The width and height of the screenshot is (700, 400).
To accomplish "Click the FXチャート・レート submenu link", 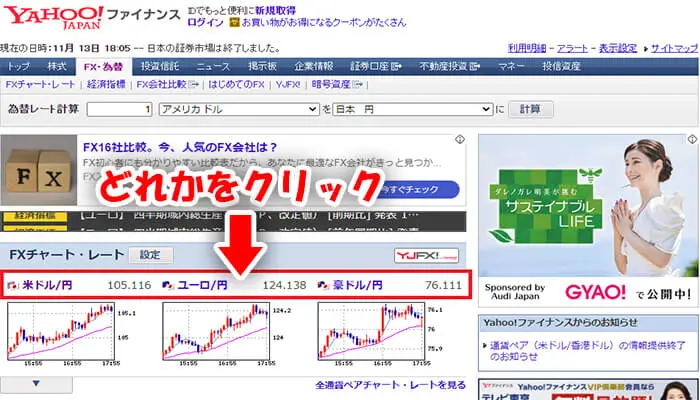I will pyautogui.click(x=41, y=84).
